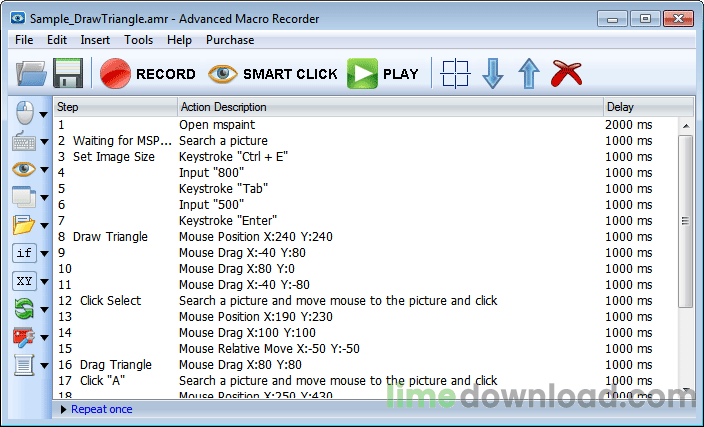704x427 pixels.
Task: Insert picture search from sidebar eye icon
Action: click(23, 169)
